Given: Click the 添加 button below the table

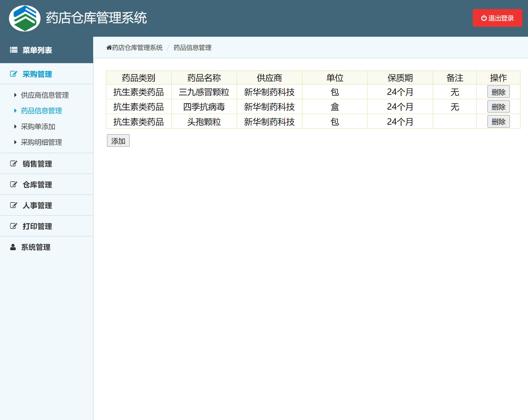Looking at the screenshot, I should click(118, 141).
